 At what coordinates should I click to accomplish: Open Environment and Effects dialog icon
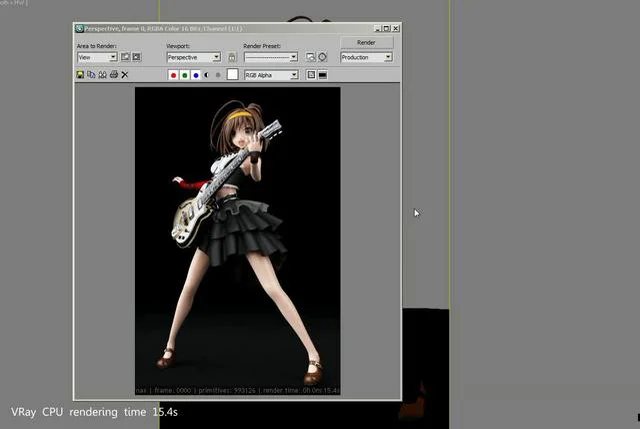click(322, 57)
